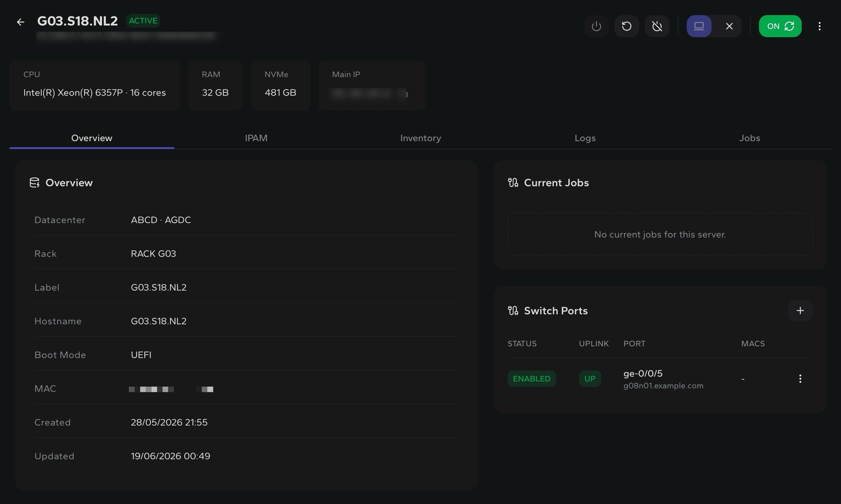841x504 pixels.
Task: Toggle the green ON refresh button
Action: point(780,26)
